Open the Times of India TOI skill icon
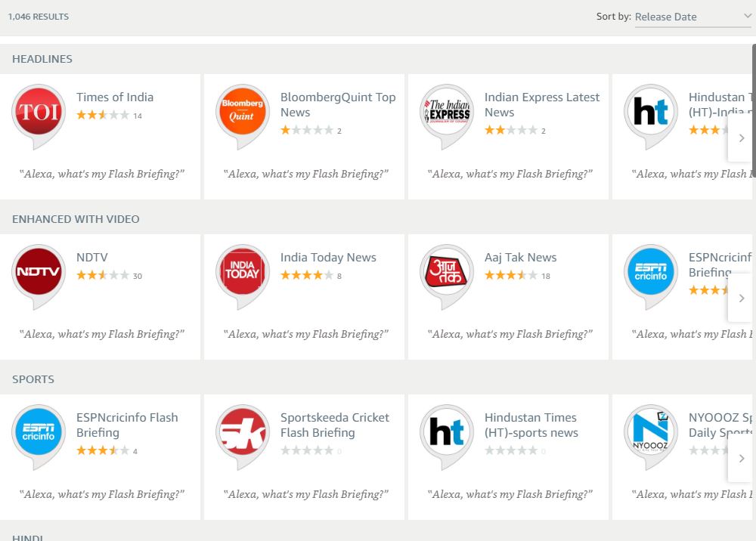The image size is (756, 541). pyautogui.click(x=39, y=116)
